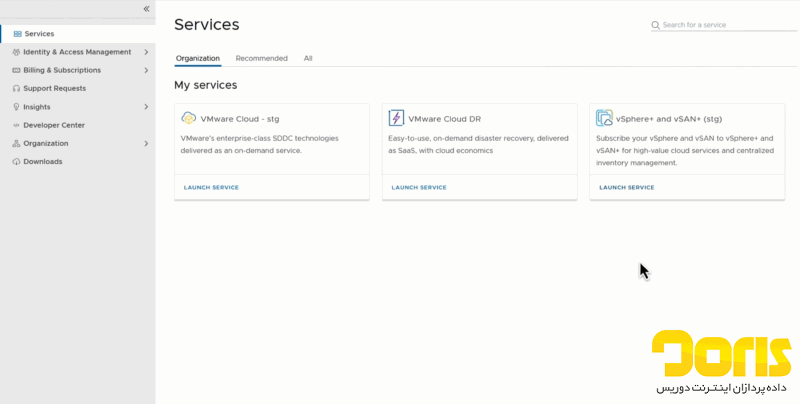
Task: Switch to the All tab
Action: click(308, 58)
